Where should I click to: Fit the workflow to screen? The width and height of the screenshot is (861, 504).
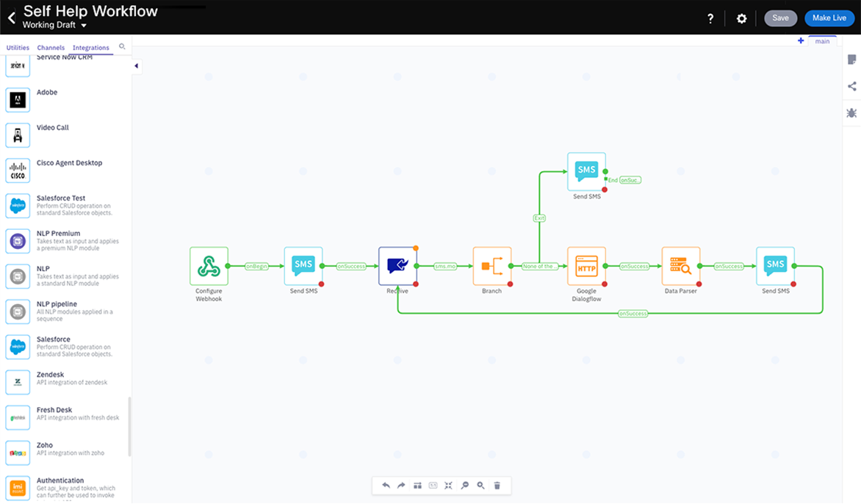(x=449, y=486)
